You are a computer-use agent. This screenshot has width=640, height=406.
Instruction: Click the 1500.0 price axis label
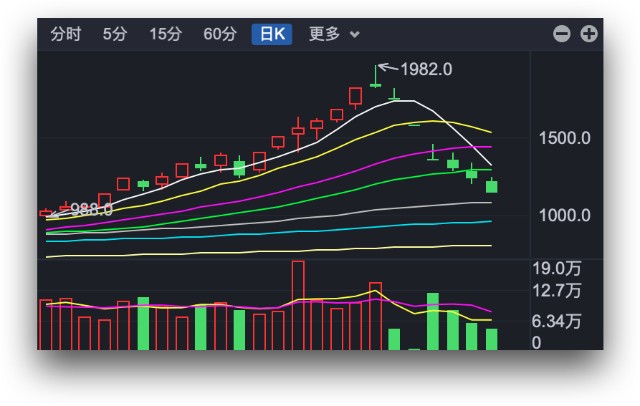(564, 138)
